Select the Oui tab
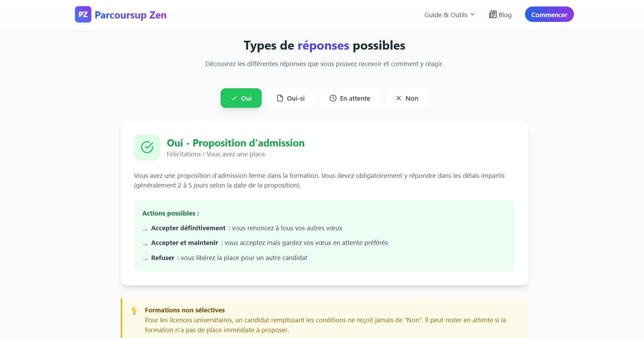Image resolution: width=644 pixels, height=338 pixels. [x=241, y=98]
